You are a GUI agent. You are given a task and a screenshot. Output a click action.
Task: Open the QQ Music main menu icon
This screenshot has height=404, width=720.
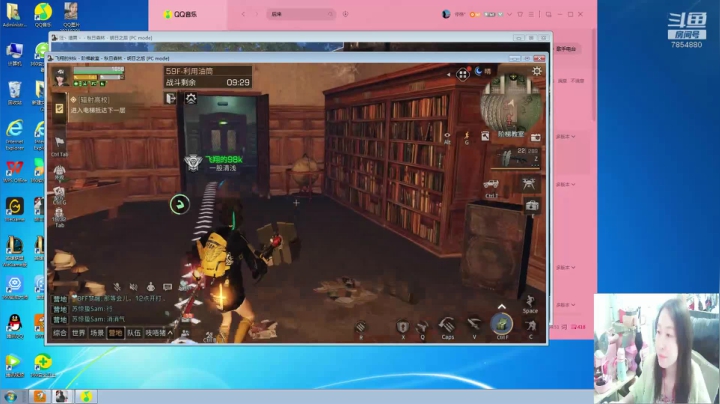pos(531,14)
